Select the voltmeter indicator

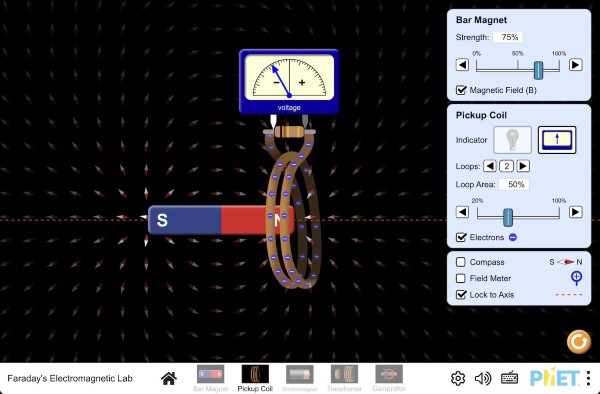point(557,140)
